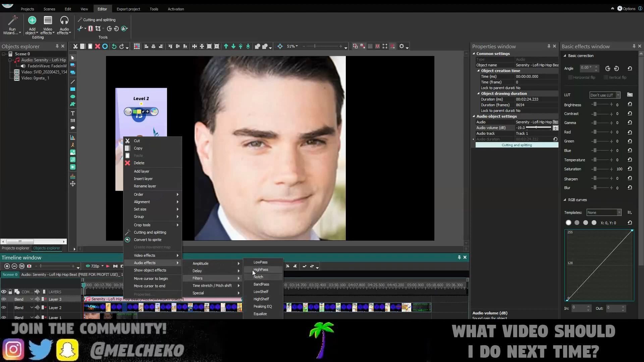Open the Amplitude submenu entry

coord(212,263)
